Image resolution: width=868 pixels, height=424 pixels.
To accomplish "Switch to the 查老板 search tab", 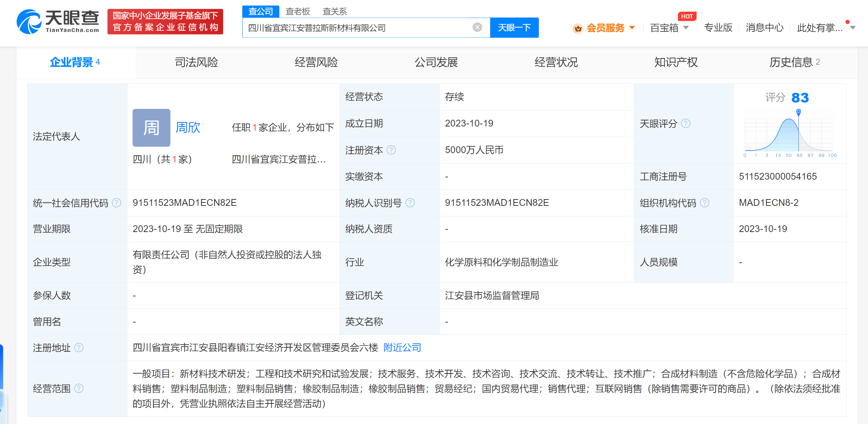I will pos(298,11).
